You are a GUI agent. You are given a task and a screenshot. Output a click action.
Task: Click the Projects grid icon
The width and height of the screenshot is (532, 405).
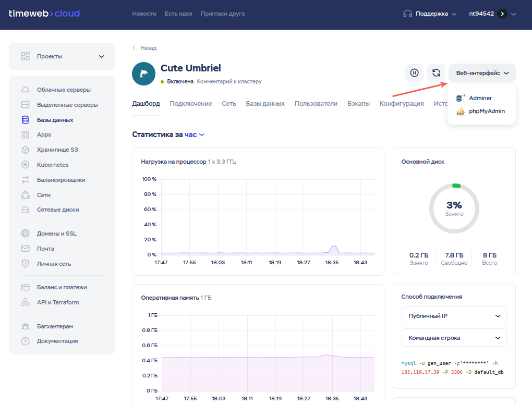coord(25,56)
